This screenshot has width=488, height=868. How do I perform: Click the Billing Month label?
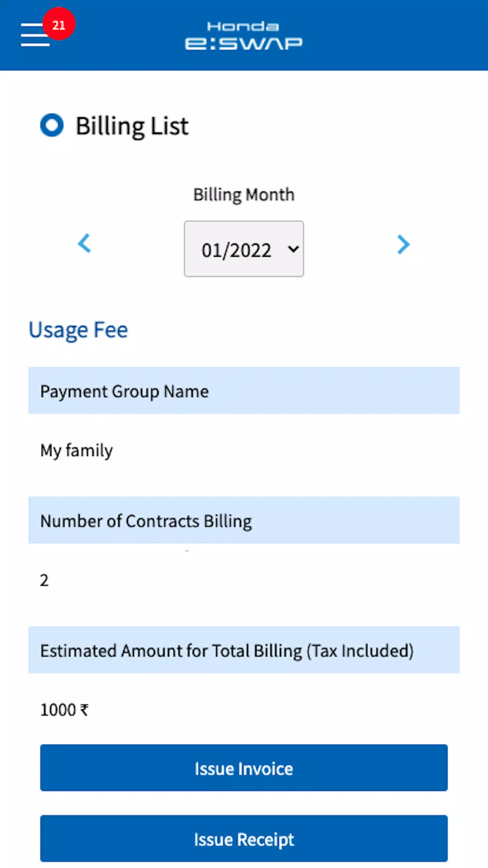(244, 195)
